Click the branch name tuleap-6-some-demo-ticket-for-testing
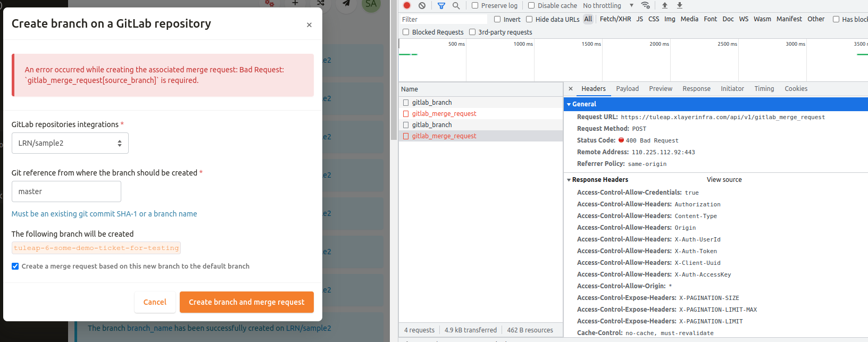This screenshot has width=868, height=342. 96,248
